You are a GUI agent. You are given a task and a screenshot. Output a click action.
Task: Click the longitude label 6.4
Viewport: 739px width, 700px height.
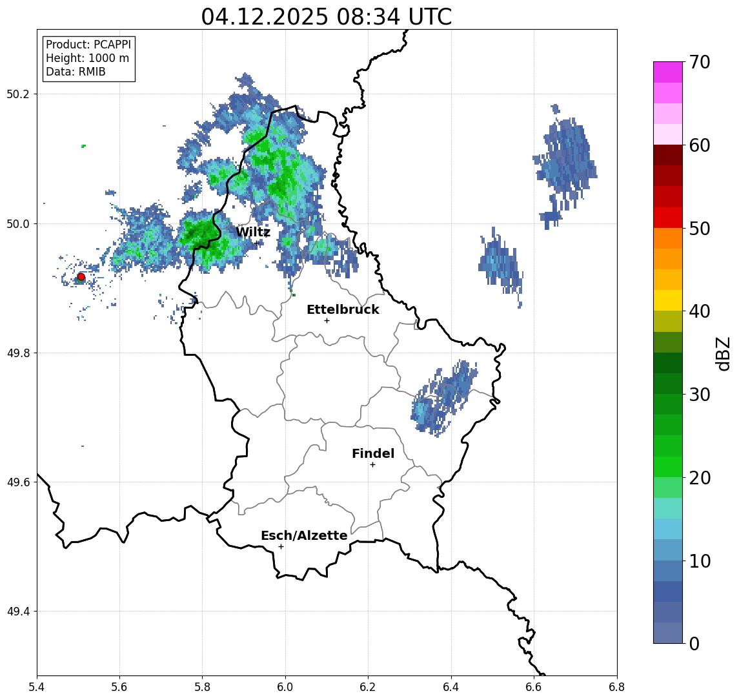tap(451, 687)
